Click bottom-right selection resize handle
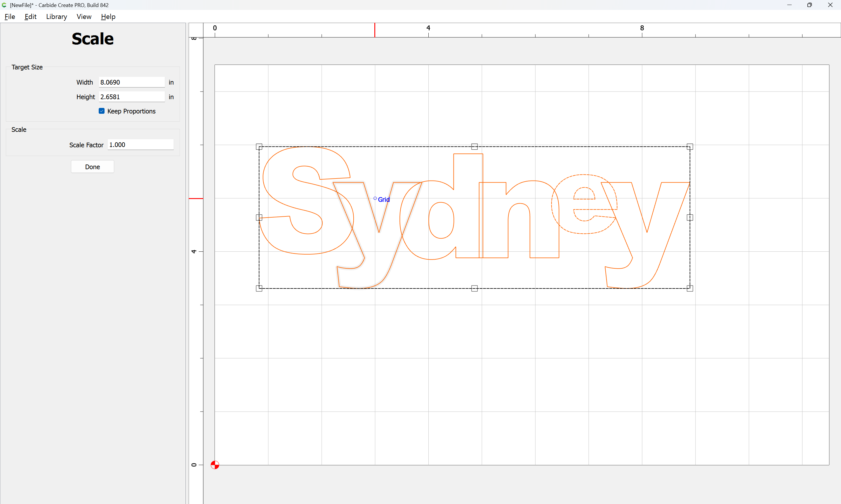This screenshot has height=504, width=841. point(690,288)
